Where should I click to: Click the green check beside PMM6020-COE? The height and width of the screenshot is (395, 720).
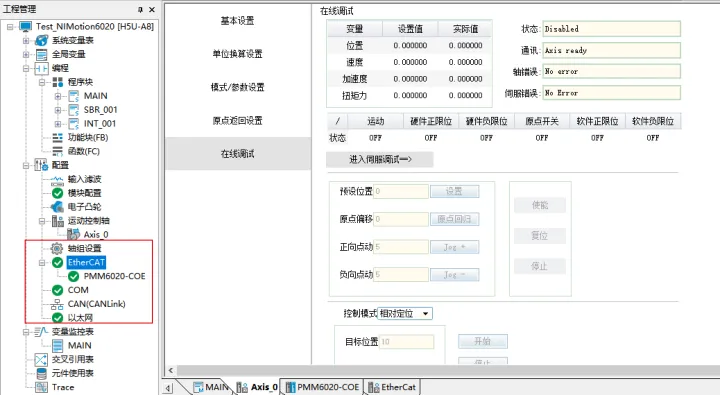tap(73, 276)
